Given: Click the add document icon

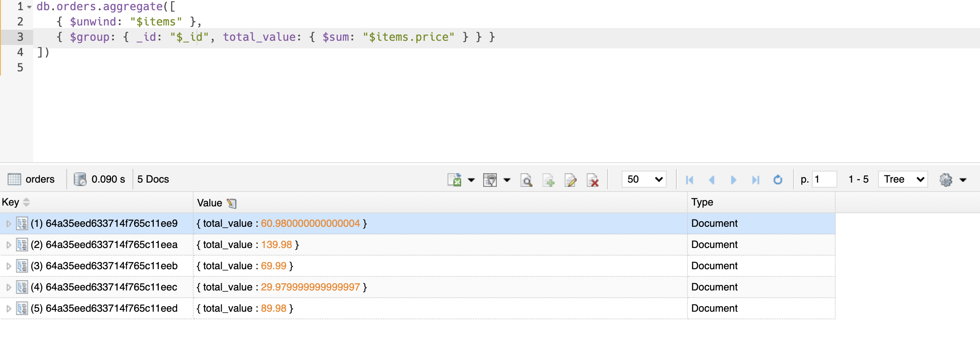Looking at the screenshot, I should [549, 180].
